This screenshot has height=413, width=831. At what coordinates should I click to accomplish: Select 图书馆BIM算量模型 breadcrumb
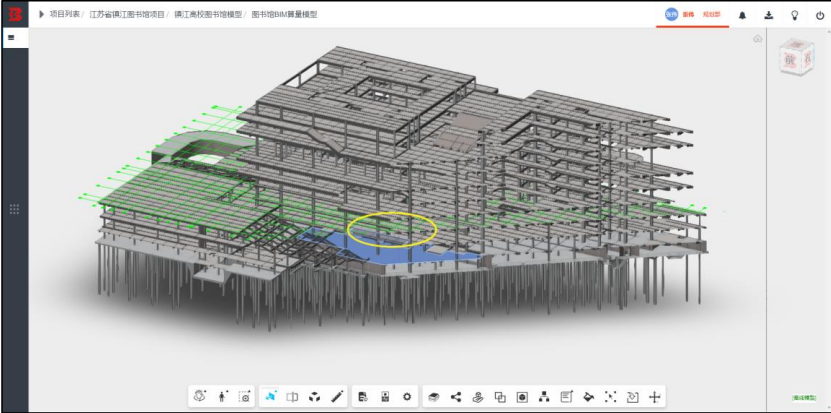[285, 14]
